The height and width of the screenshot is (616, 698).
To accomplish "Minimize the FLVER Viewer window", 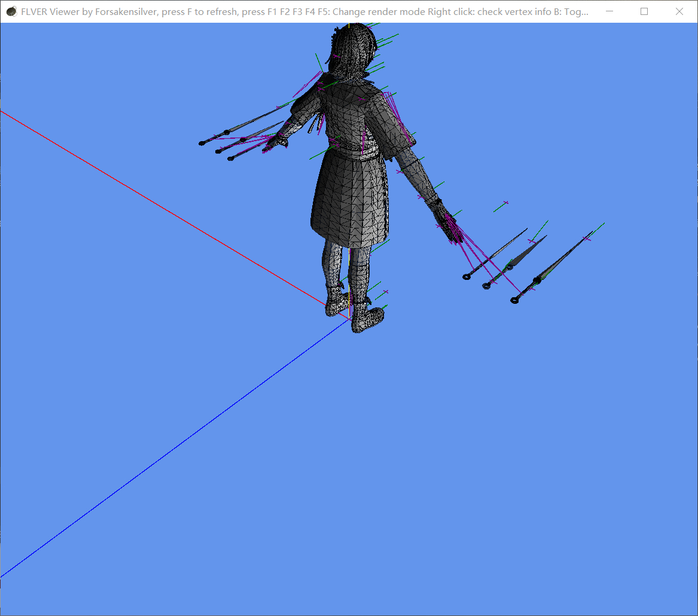I will coord(609,11).
